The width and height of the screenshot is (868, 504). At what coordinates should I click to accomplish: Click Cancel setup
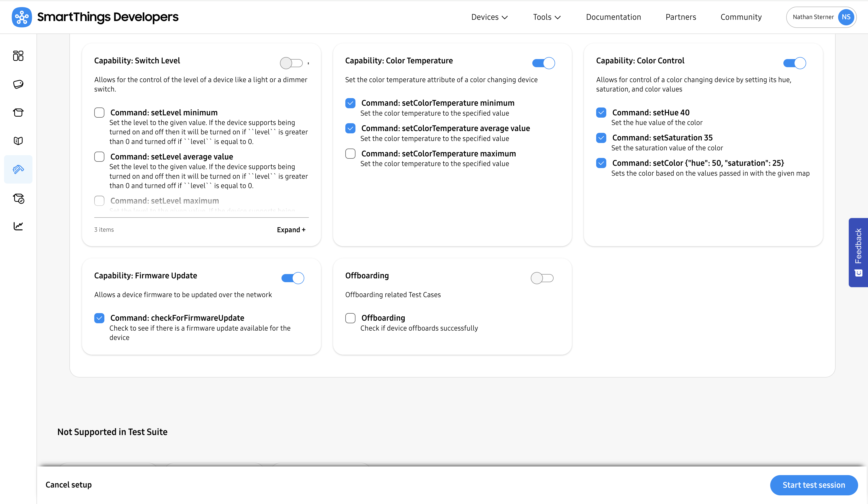point(69,485)
